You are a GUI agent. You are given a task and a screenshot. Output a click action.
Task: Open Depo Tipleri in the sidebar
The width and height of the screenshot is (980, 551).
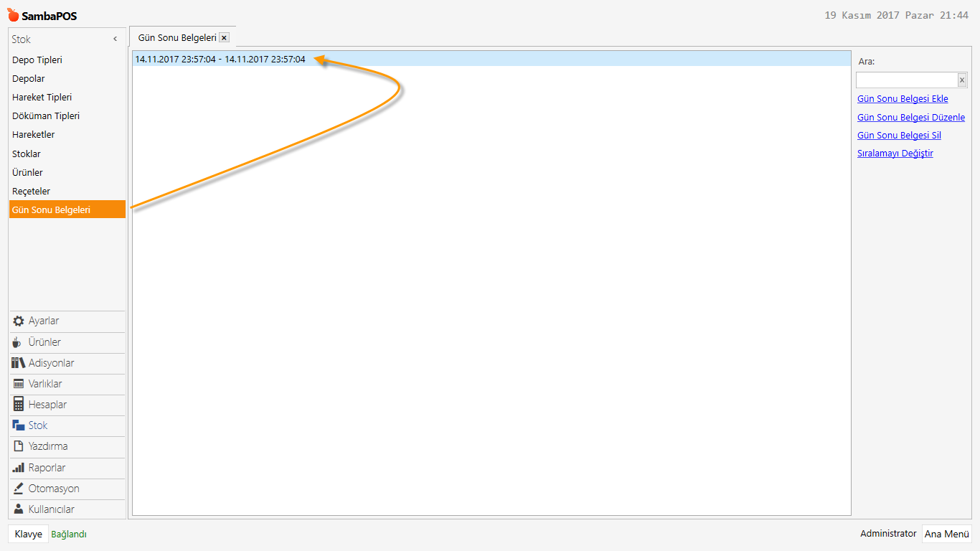(x=37, y=60)
